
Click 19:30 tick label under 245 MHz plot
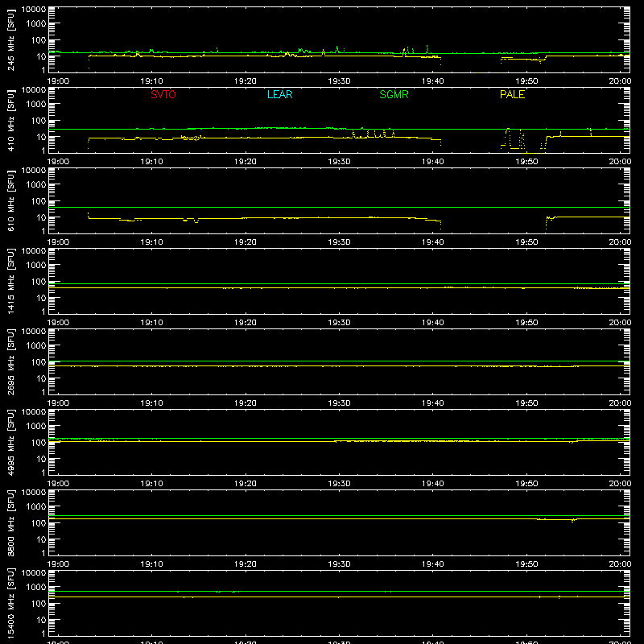(339, 81)
